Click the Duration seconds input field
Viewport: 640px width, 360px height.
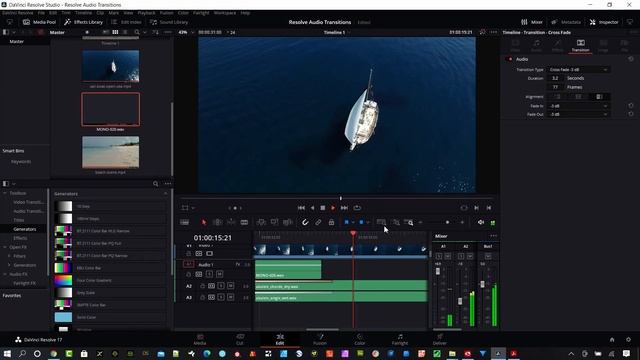555,78
